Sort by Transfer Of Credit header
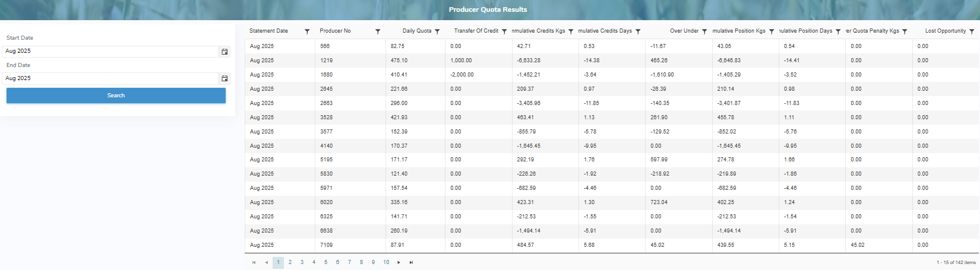 476,31
